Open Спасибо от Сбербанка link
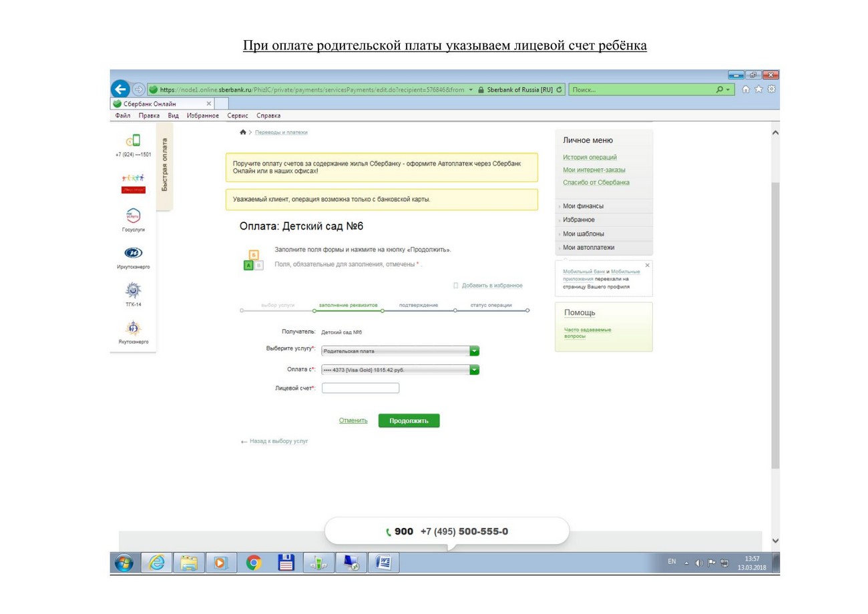The width and height of the screenshot is (868, 614). 596,182
